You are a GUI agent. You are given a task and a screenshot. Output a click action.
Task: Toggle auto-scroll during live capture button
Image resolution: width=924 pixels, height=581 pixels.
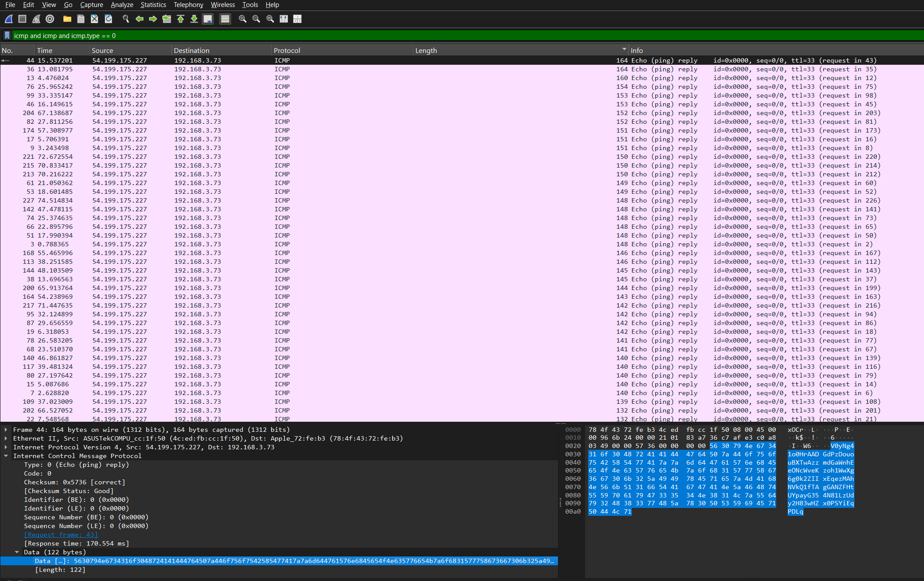[208, 19]
